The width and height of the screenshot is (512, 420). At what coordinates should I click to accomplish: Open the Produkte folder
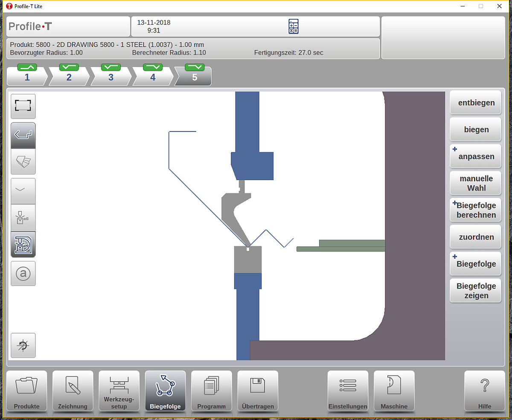26,391
